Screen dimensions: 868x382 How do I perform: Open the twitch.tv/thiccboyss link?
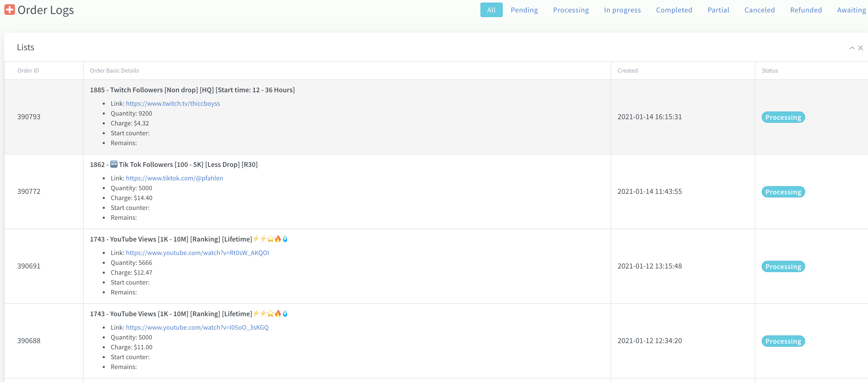click(173, 103)
